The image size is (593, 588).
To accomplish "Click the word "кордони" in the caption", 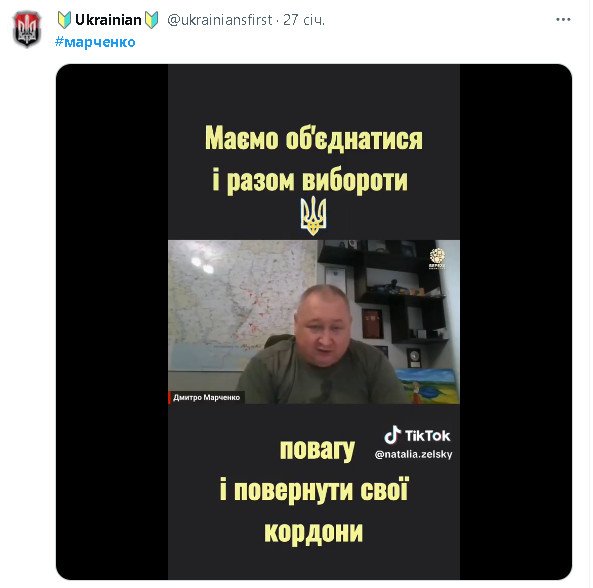I will [x=314, y=532].
